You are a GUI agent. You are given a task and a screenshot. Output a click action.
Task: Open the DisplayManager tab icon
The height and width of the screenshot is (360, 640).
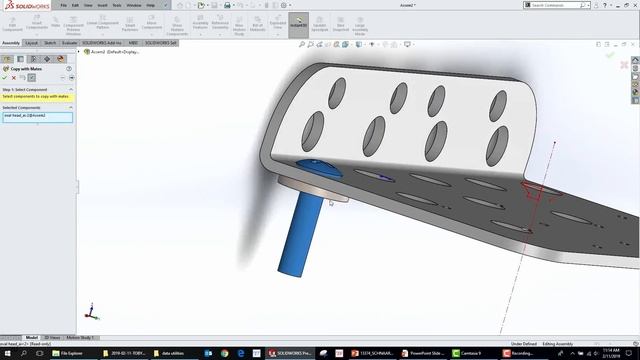(60, 59)
